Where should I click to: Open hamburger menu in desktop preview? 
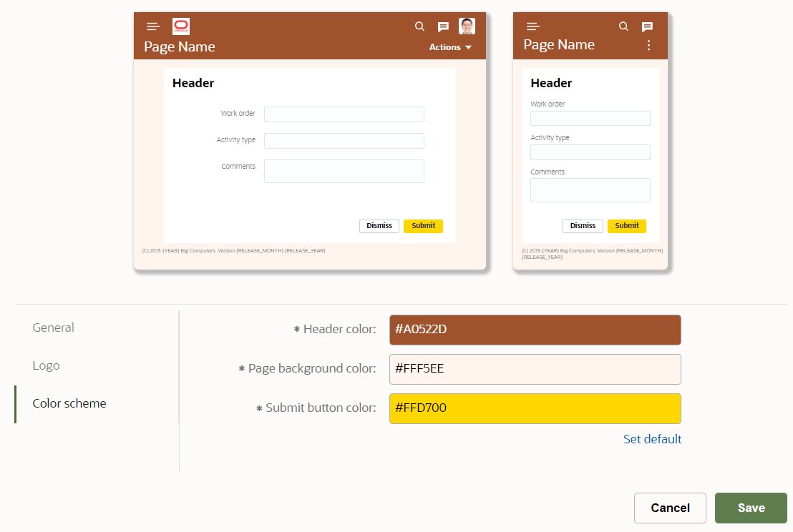coord(153,26)
